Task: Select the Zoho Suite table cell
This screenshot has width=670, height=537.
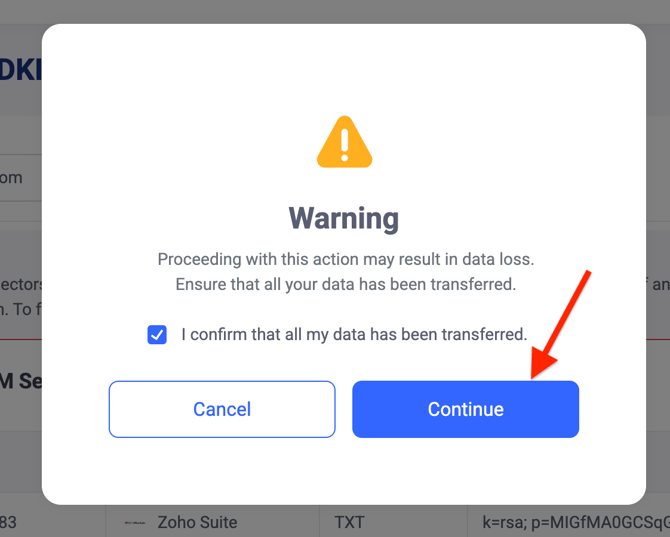Action: click(212, 521)
